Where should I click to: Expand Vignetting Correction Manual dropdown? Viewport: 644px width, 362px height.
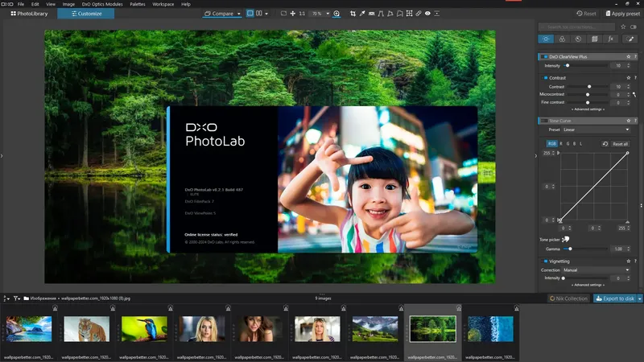pyautogui.click(x=595, y=270)
